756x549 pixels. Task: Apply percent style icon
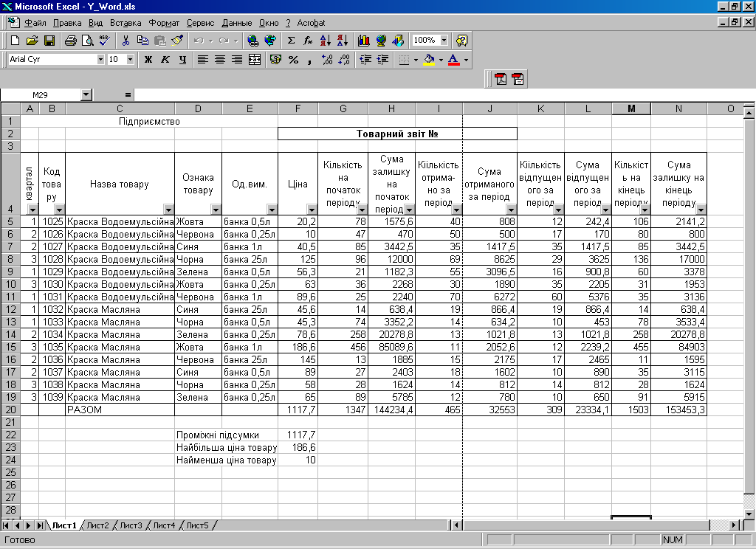[293, 60]
